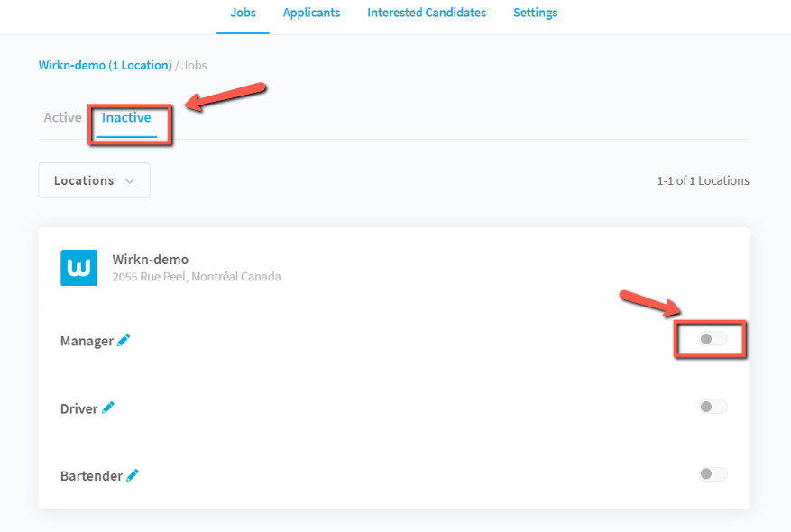
Task: Activate the Bartender job toggle
Action: (713, 474)
